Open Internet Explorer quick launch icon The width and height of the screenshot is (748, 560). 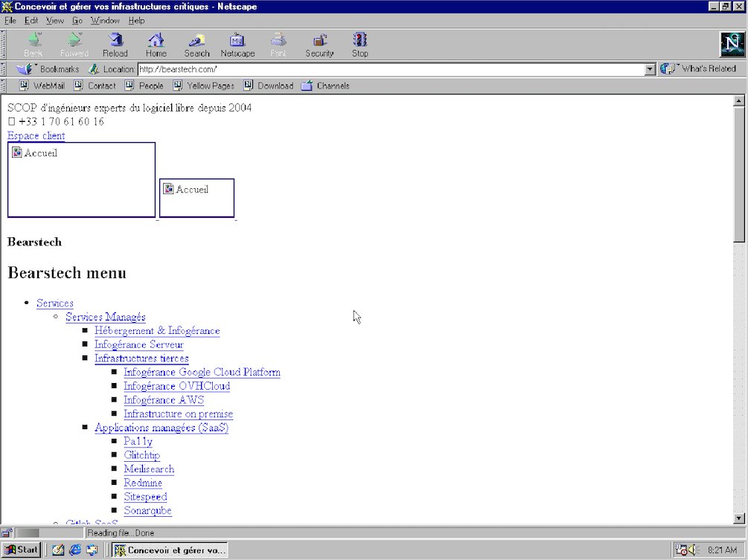click(x=75, y=550)
